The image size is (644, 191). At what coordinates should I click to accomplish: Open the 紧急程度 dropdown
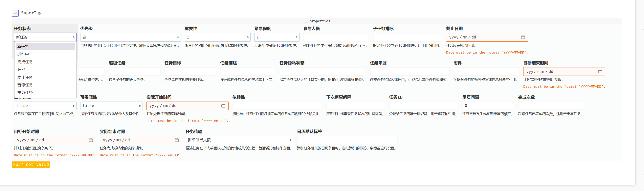[x=277, y=37]
